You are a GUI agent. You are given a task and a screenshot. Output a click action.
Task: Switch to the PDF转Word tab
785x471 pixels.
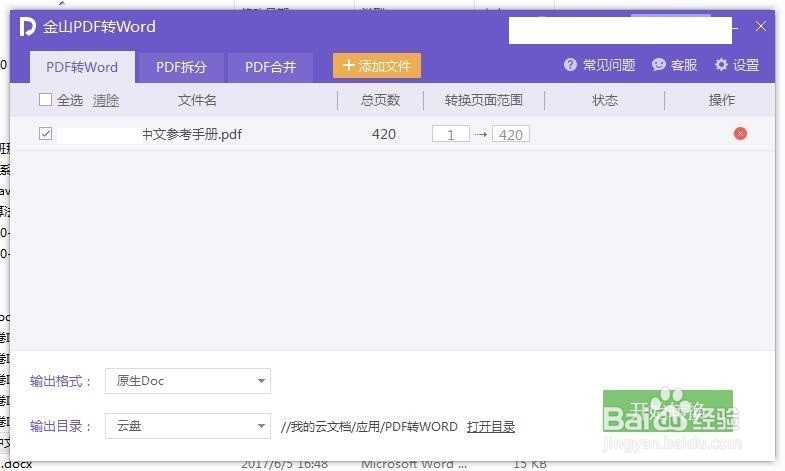coord(82,67)
